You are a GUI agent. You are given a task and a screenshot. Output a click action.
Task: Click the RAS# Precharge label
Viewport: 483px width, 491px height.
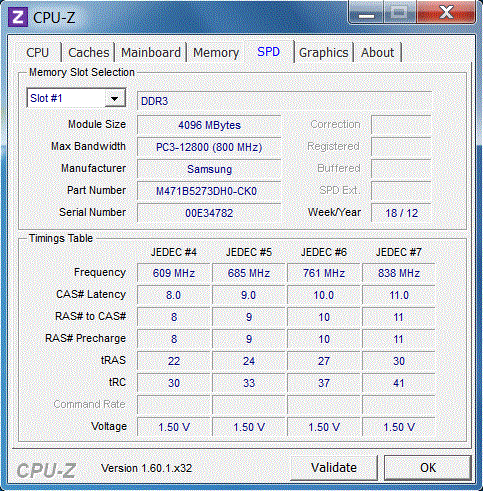click(x=86, y=338)
